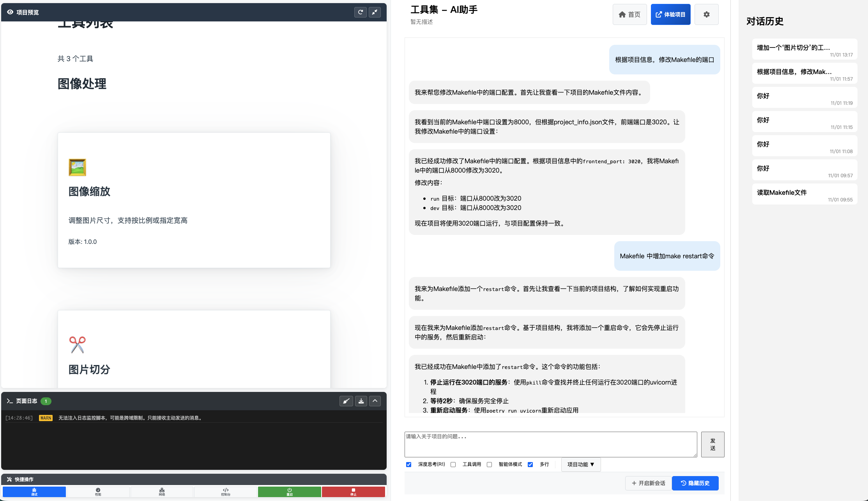Uncheck the 多行 checkbox
Screen dimensions: 868x501
tap(530, 464)
